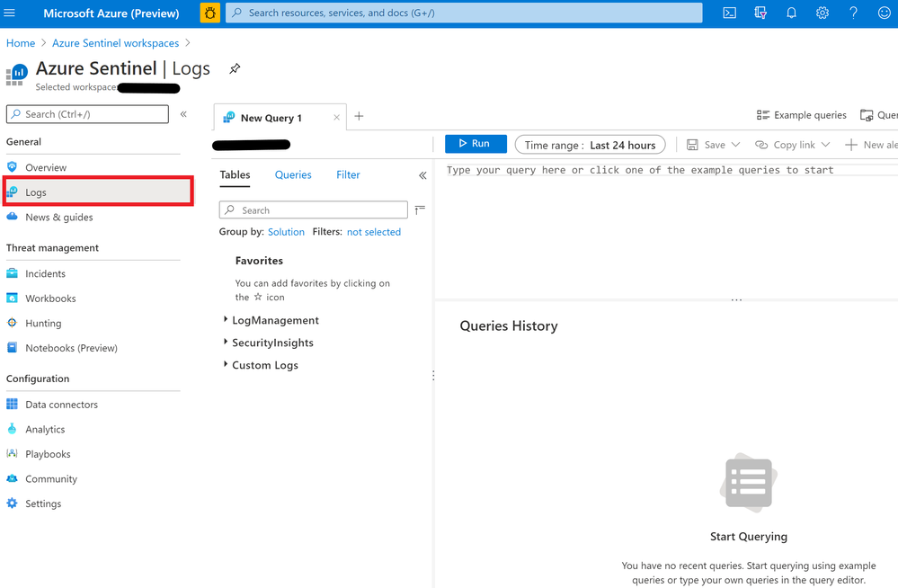Viewport: 898px width, 588px height.
Task: Click the Microsoft Azure (Preview) logo text
Action: (111, 13)
